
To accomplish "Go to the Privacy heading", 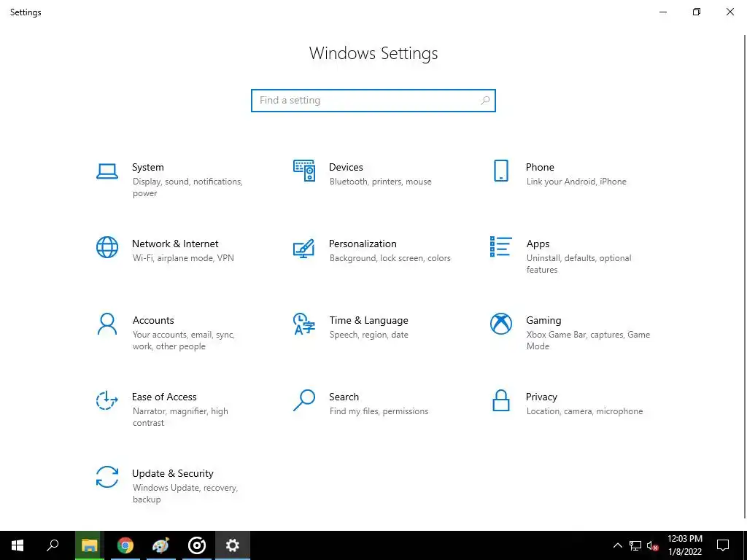I will point(541,397).
